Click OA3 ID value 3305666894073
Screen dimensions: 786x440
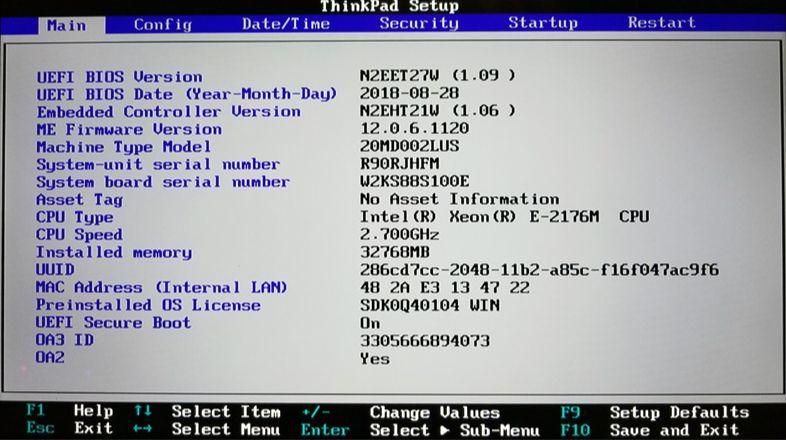pos(425,341)
